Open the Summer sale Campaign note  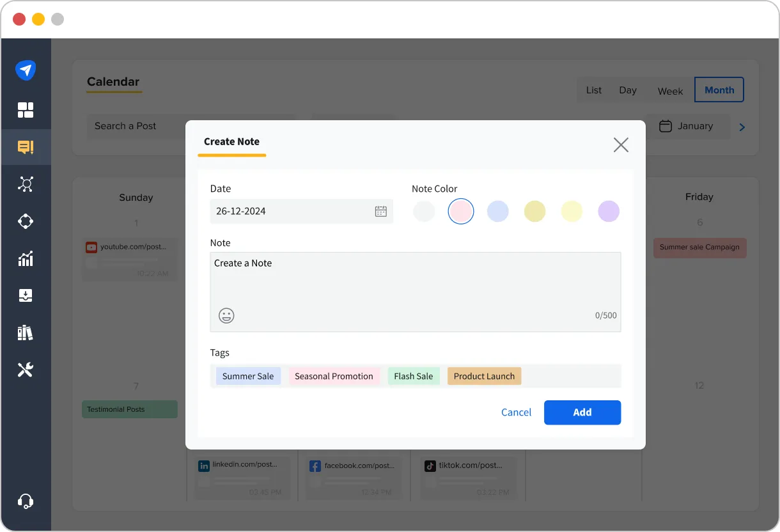(699, 247)
